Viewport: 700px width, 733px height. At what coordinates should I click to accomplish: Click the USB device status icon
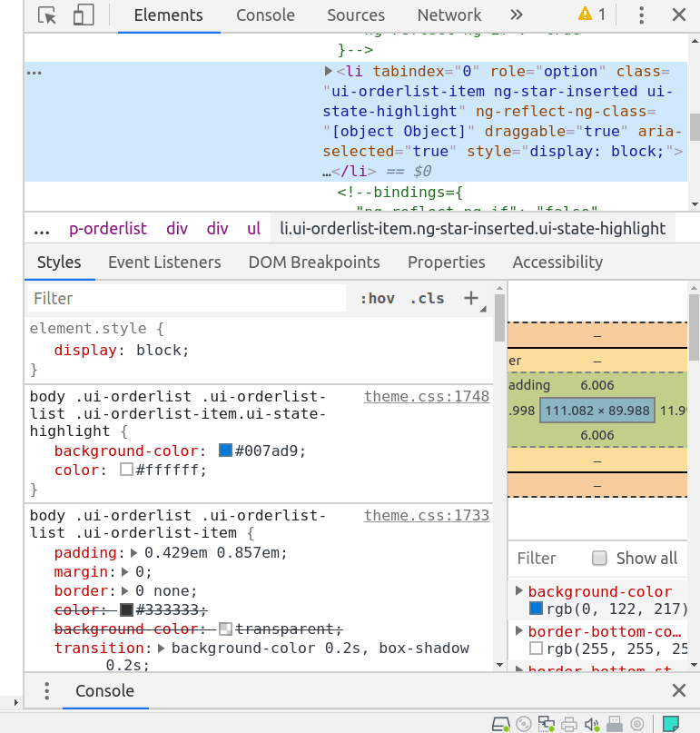(x=615, y=724)
